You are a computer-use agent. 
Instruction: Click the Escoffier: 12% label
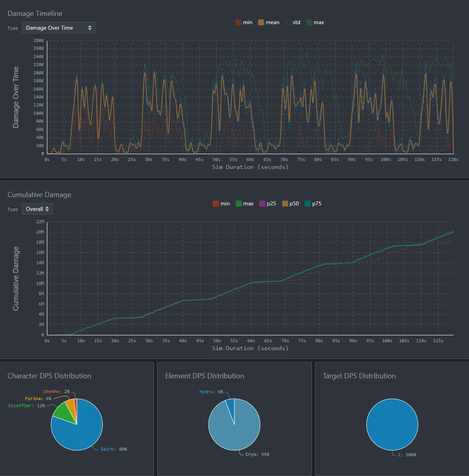tap(27, 406)
